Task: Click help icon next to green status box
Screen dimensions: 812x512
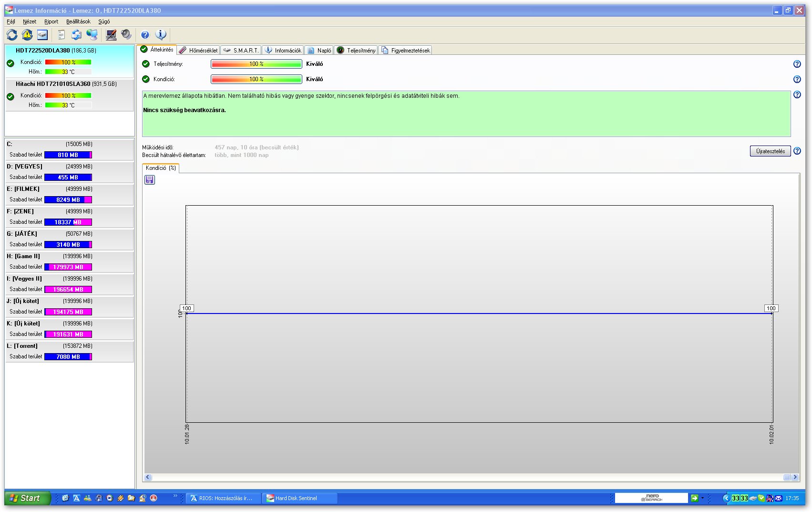Action: point(797,94)
